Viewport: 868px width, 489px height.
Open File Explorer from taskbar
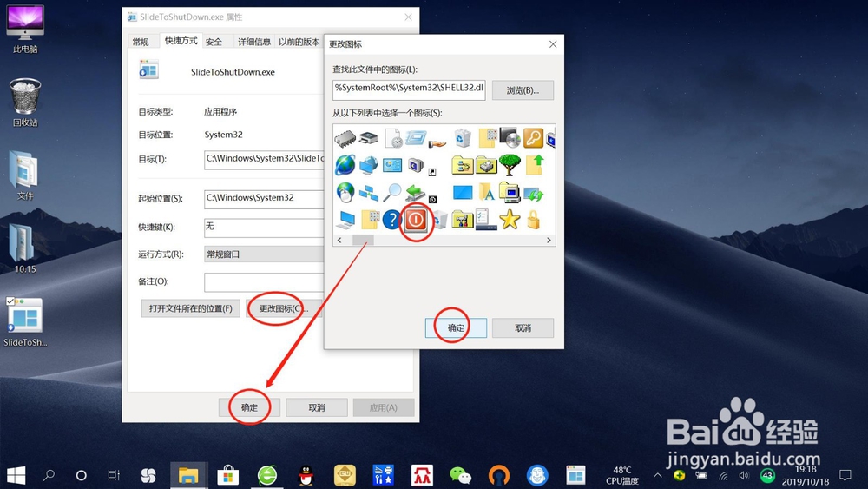tap(188, 475)
